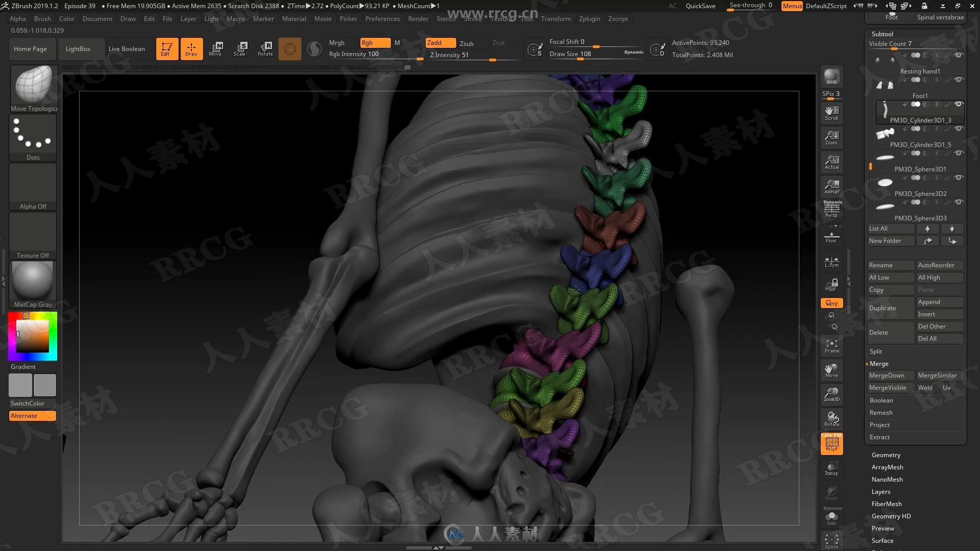This screenshot has height=551, width=980.
Task: Select the Draw tool in toolbar
Action: [190, 48]
